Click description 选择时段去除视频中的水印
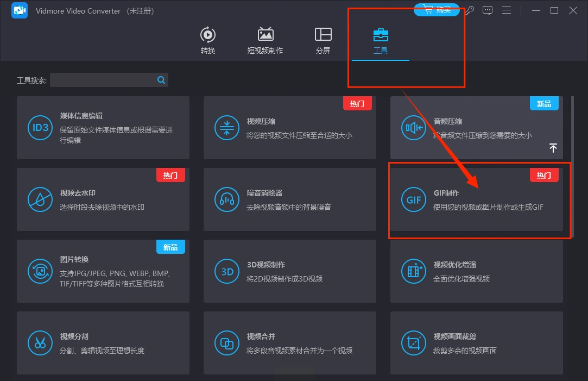 (102, 207)
